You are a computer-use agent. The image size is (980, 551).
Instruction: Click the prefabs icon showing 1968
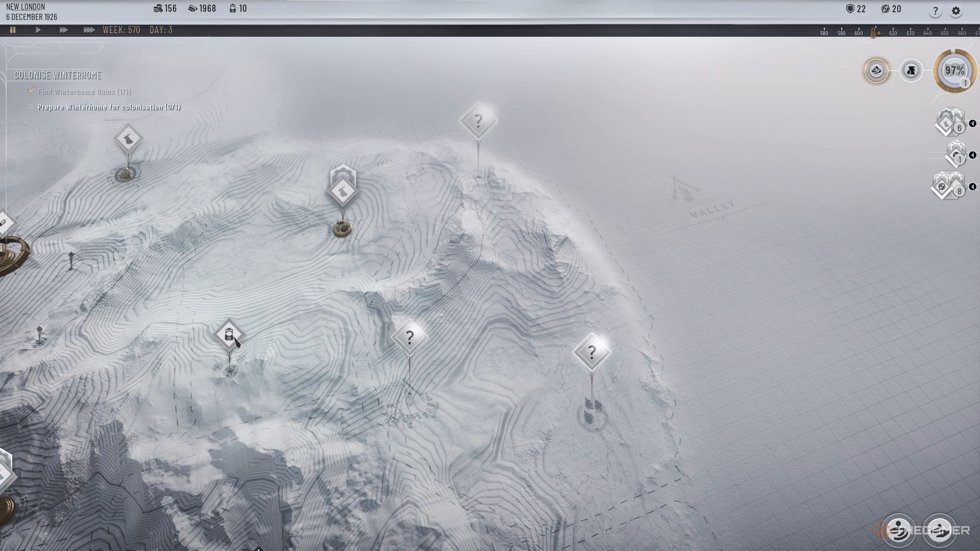pos(192,8)
